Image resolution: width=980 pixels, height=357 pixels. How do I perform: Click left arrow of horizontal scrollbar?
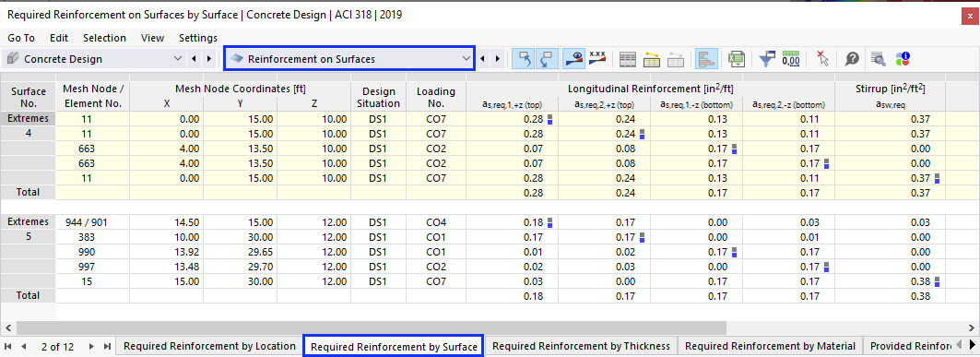(x=7, y=327)
